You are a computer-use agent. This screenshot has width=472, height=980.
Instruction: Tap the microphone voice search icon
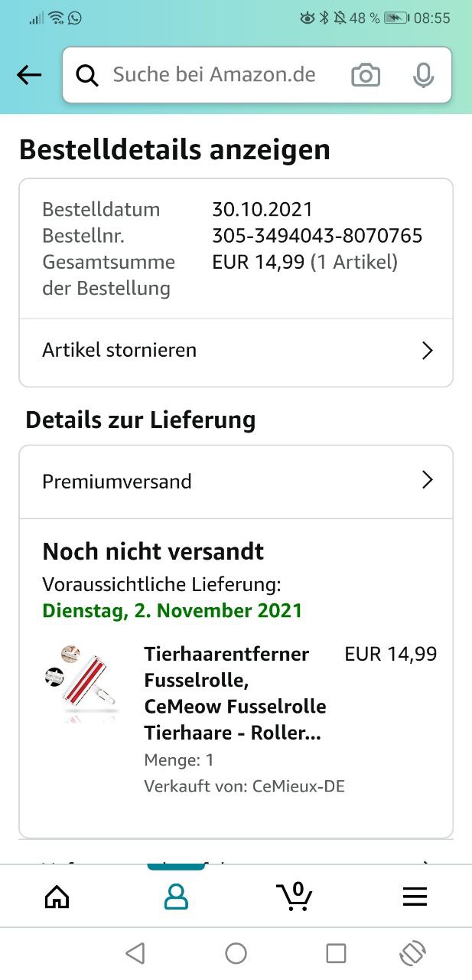423,75
